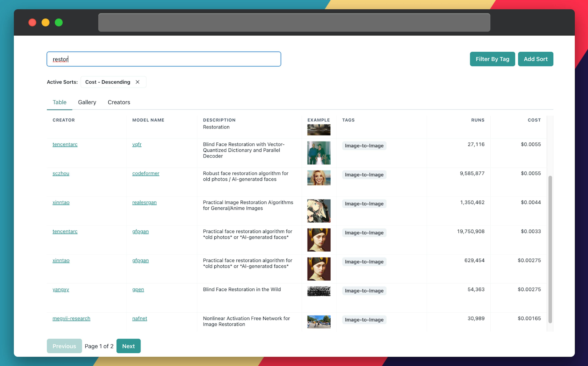Viewport: 588px width, 366px height.
Task: Click the table vertical scrollbar
Action: pyautogui.click(x=550, y=249)
